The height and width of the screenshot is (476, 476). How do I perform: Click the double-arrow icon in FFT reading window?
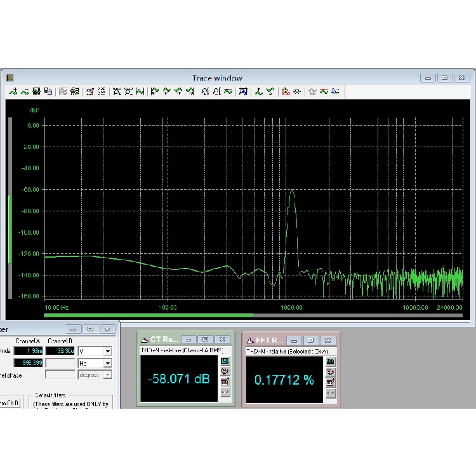[x=330, y=393]
